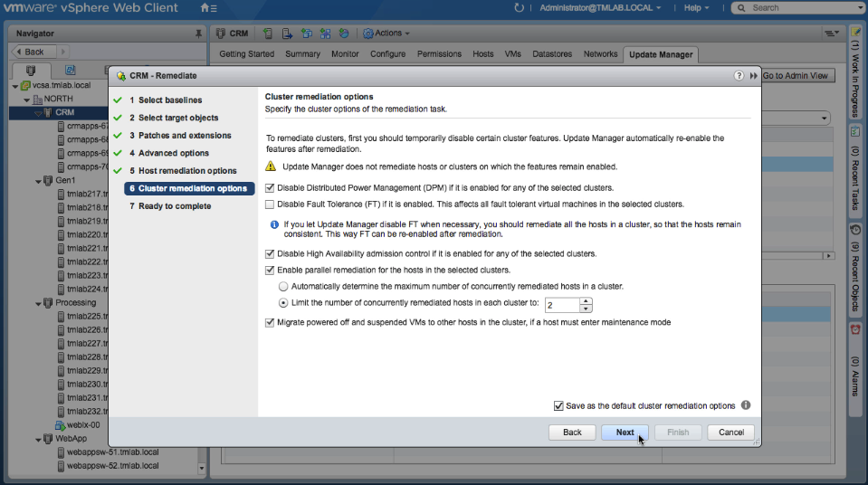868x485 pixels.
Task: Switch to hosts and clusters navigator icon tab
Action: click(x=32, y=70)
